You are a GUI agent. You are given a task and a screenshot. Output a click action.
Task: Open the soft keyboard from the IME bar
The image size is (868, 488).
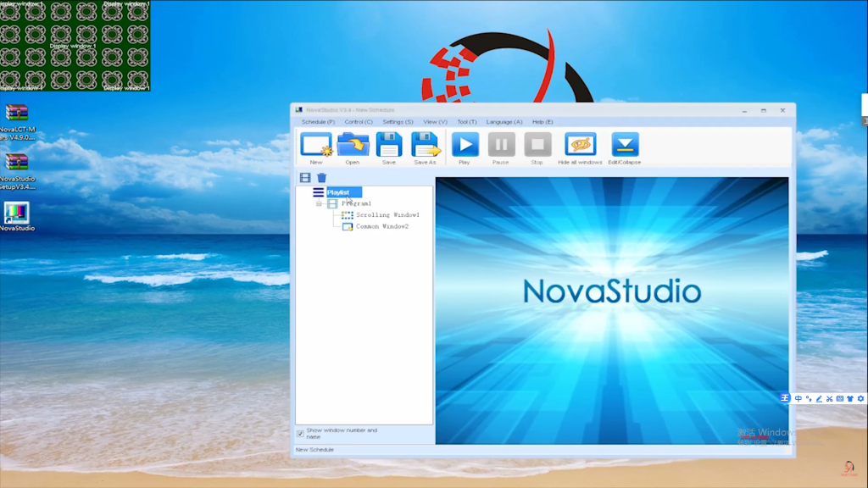click(840, 398)
